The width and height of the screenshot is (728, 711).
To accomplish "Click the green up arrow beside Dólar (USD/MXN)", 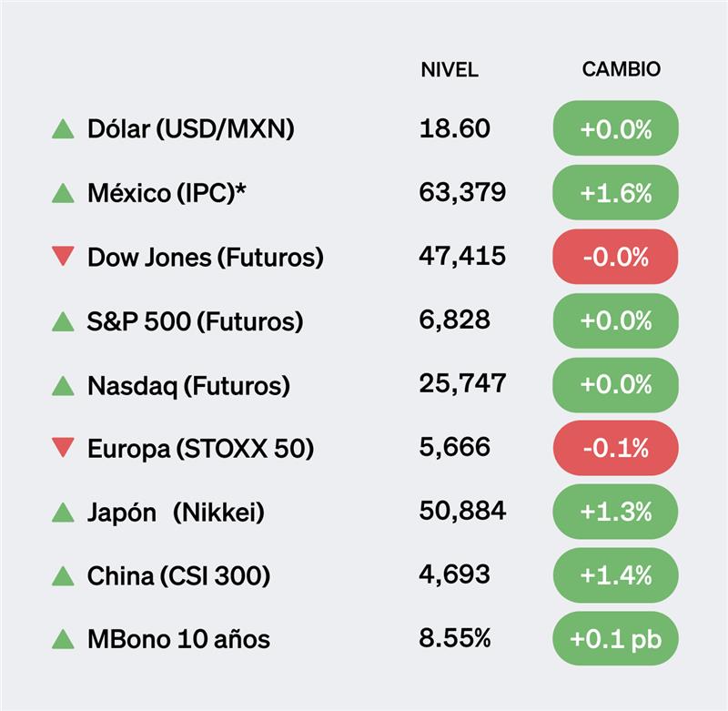I will (63, 129).
